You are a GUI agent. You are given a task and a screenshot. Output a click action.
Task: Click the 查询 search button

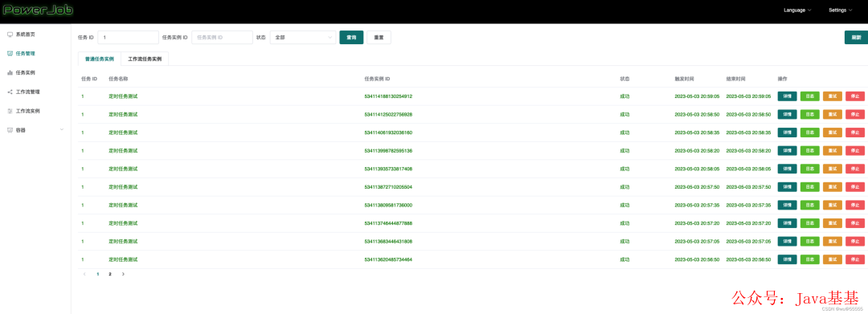click(x=351, y=38)
